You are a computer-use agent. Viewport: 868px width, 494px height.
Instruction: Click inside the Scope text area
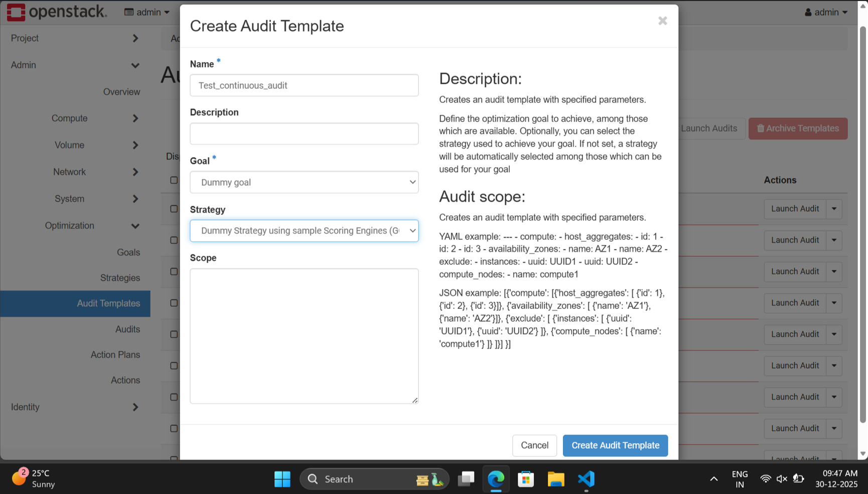(304, 336)
